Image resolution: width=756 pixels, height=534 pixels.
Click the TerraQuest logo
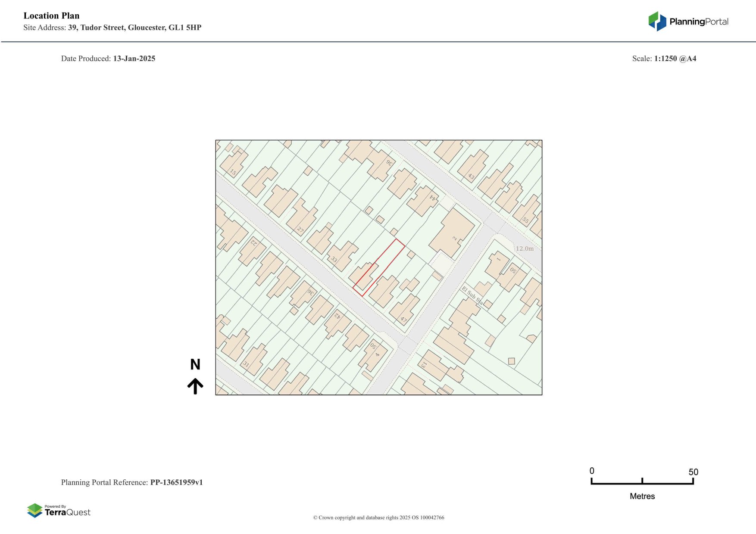[x=59, y=511]
